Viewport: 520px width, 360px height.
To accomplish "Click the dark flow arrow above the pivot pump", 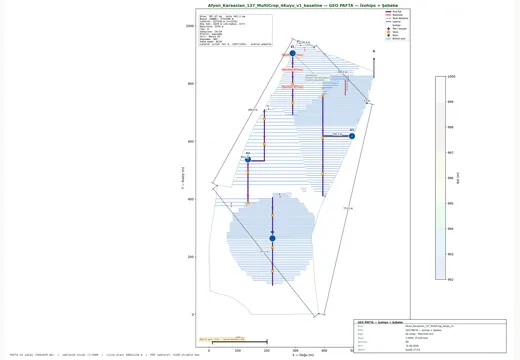I will pos(272,232).
